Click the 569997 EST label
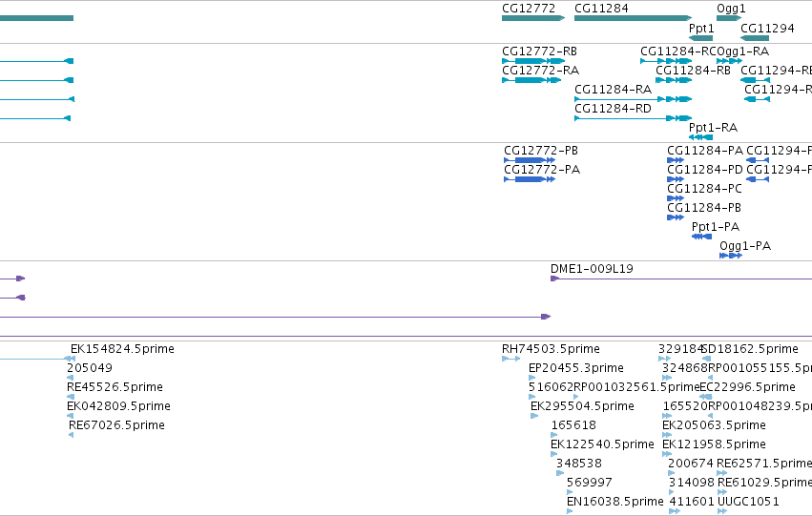The height and width of the screenshot is (516, 812). 590,483
